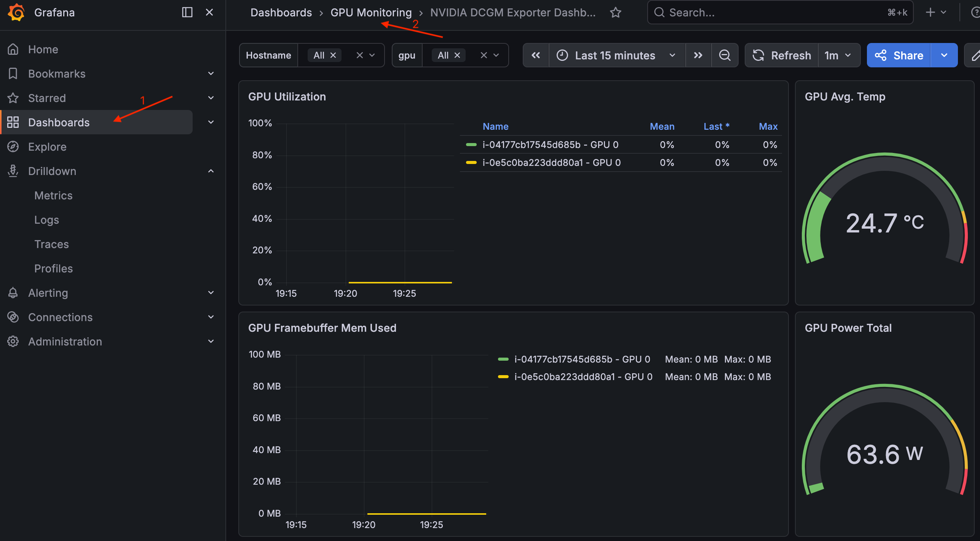Click the GPU Utilization panel title
980x541 pixels.
287,97
